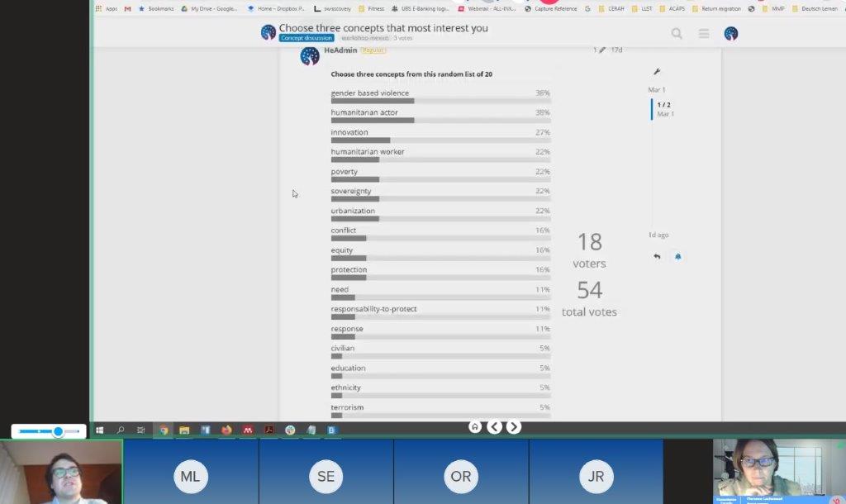Open the CERAH bookmarks folder

(x=611, y=8)
